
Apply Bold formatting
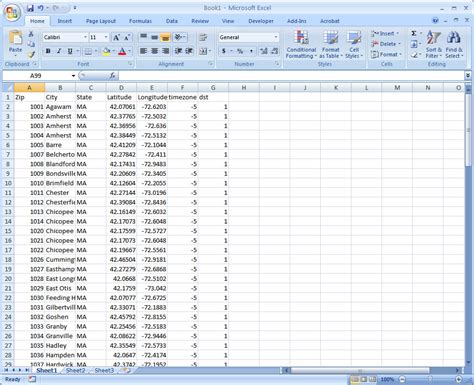48,51
